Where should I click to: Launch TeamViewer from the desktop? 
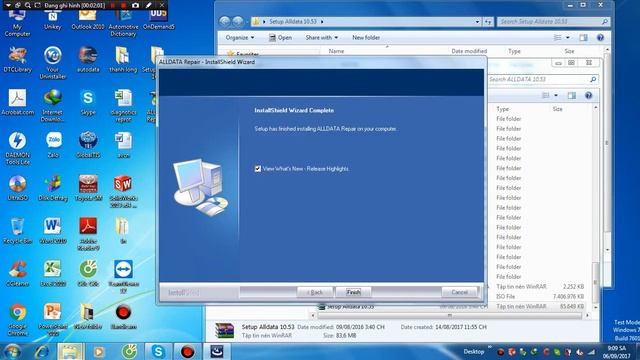tap(123, 277)
